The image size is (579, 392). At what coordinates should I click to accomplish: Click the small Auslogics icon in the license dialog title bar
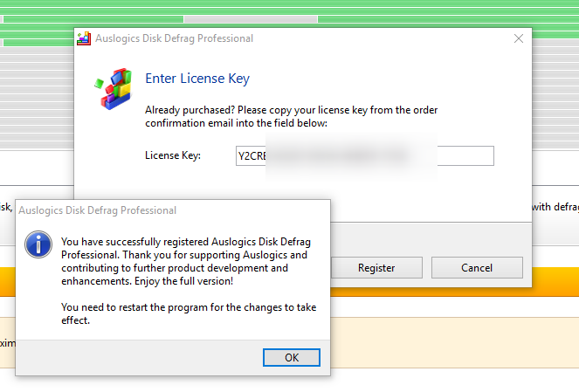tap(84, 38)
